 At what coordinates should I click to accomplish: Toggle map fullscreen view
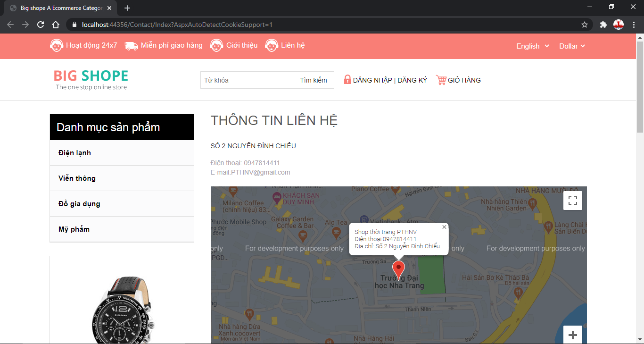click(573, 201)
